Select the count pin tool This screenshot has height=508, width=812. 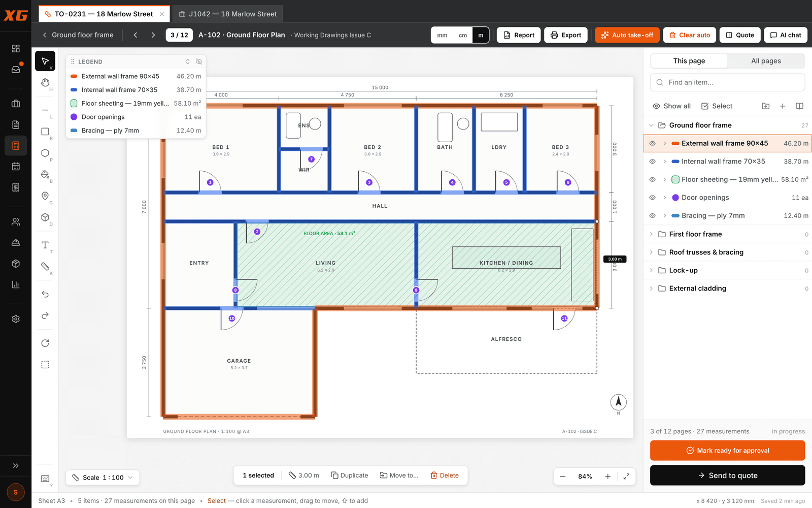(45, 196)
